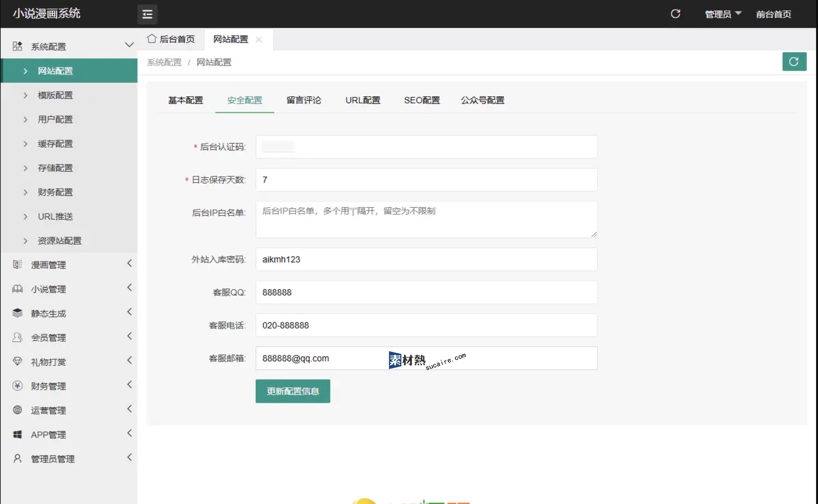
Task: Click the IP白名单 textarea resize handle
Action: pyautogui.click(x=594, y=234)
